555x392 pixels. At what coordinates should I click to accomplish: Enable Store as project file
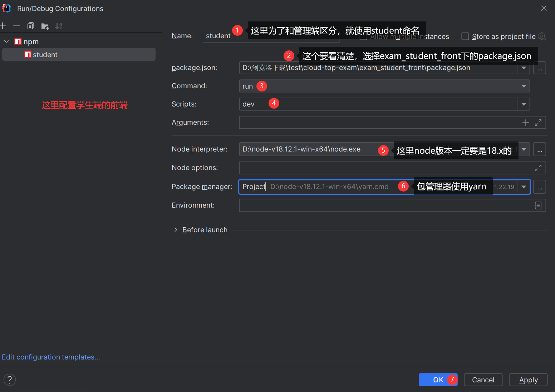pos(465,36)
